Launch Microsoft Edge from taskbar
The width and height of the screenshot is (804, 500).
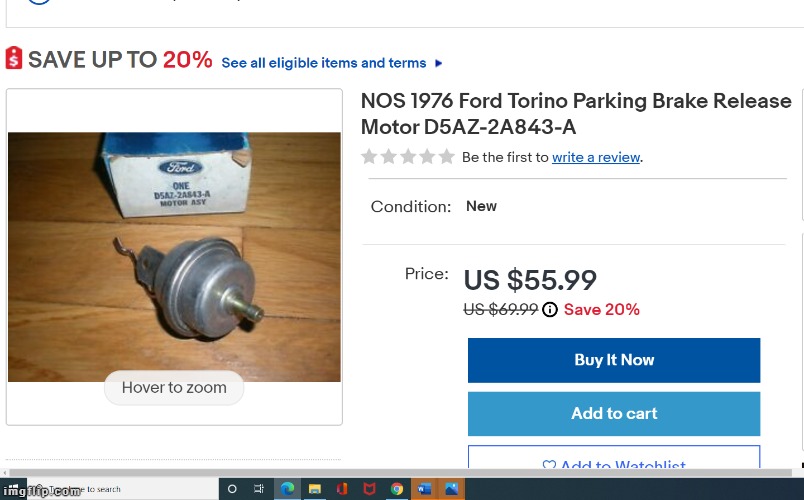287,489
